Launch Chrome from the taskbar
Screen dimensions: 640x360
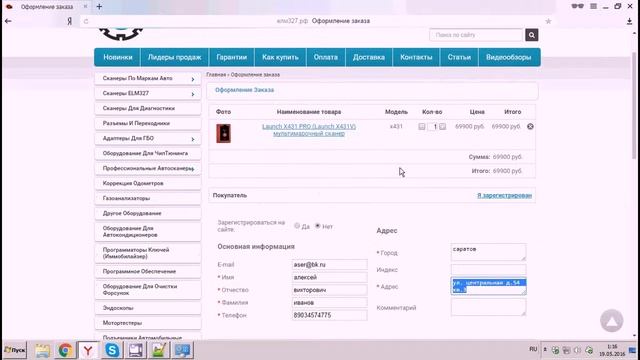click(x=65, y=350)
